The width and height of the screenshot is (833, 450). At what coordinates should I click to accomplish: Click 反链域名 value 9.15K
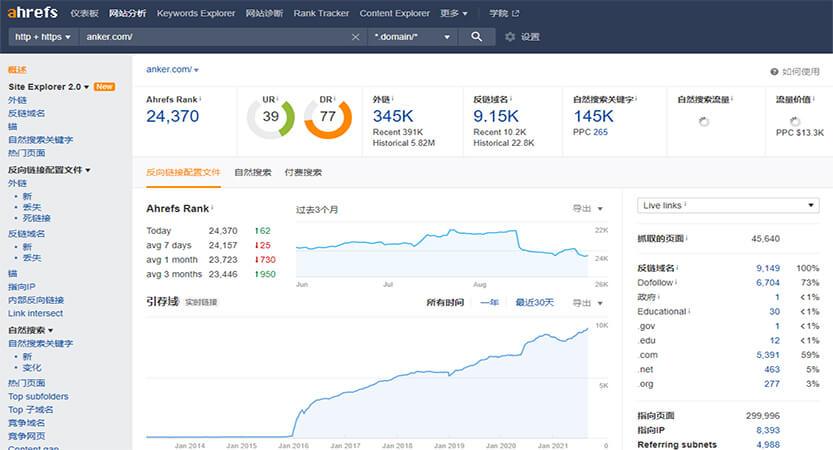click(x=496, y=116)
